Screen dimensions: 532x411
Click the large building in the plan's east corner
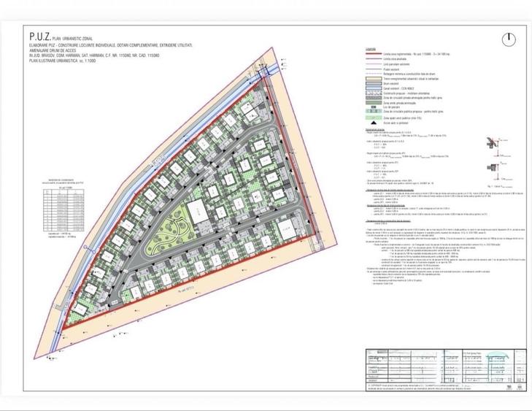click(x=287, y=230)
